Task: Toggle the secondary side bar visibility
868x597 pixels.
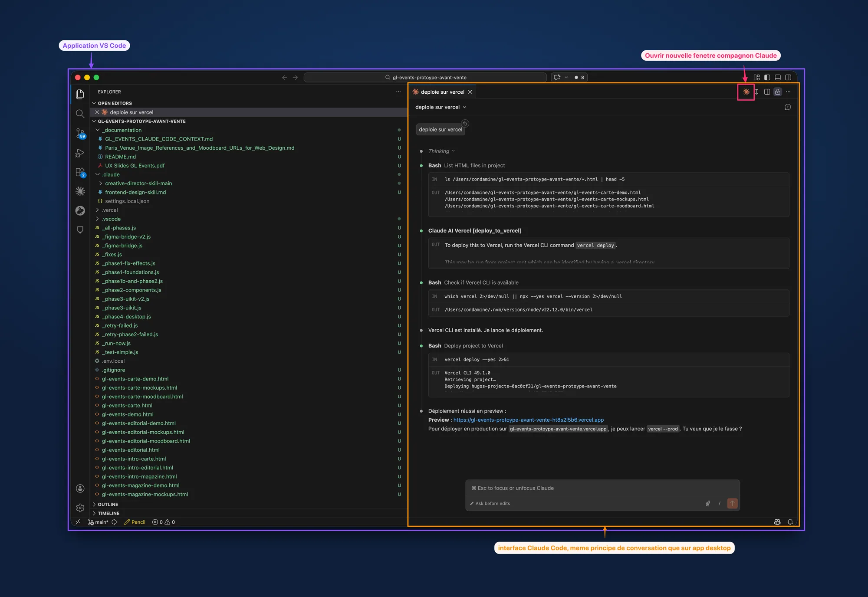Action: (x=789, y=78)
